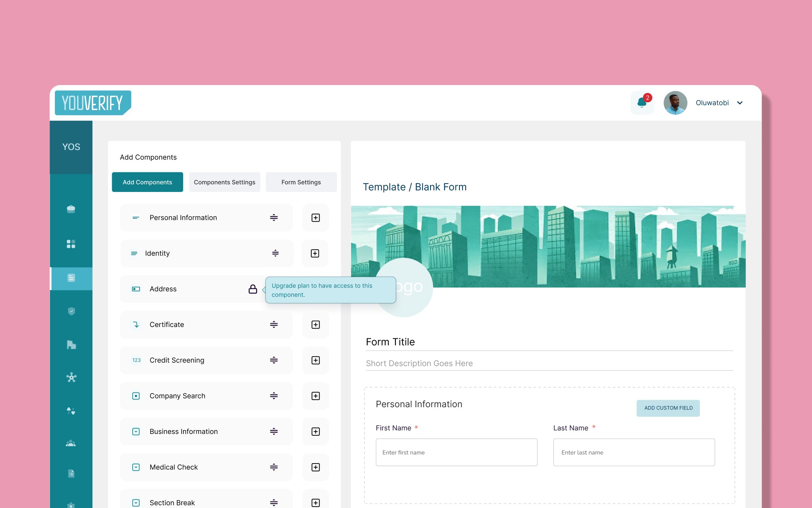
Task: Toggle Personal Information add button
Action: 316,218
